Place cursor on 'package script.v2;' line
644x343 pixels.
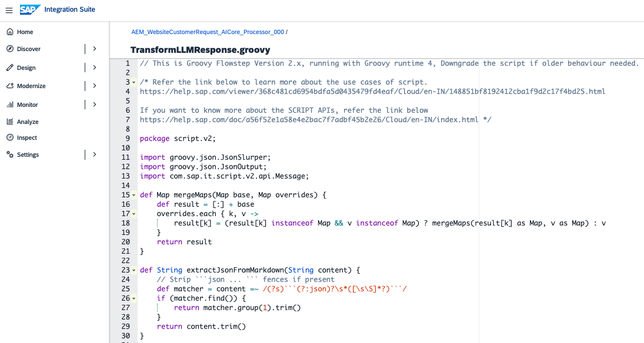[x=178, y=139]
